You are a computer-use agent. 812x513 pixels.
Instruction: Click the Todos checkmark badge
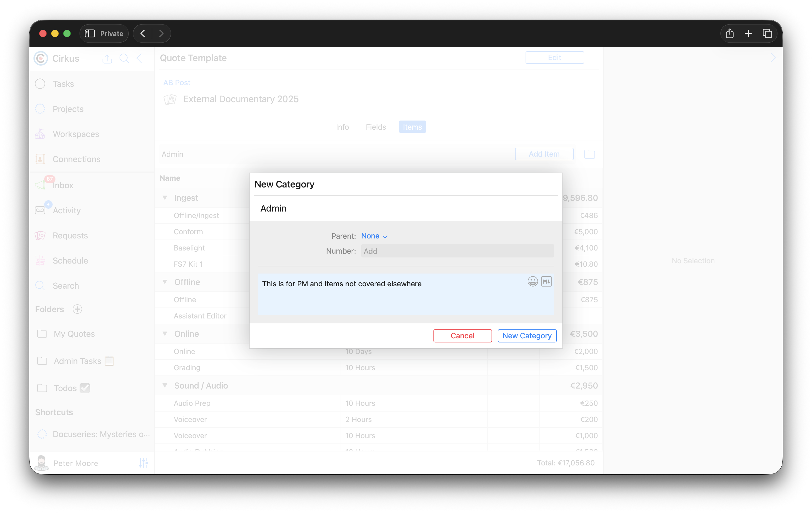(x=85, y=388)
